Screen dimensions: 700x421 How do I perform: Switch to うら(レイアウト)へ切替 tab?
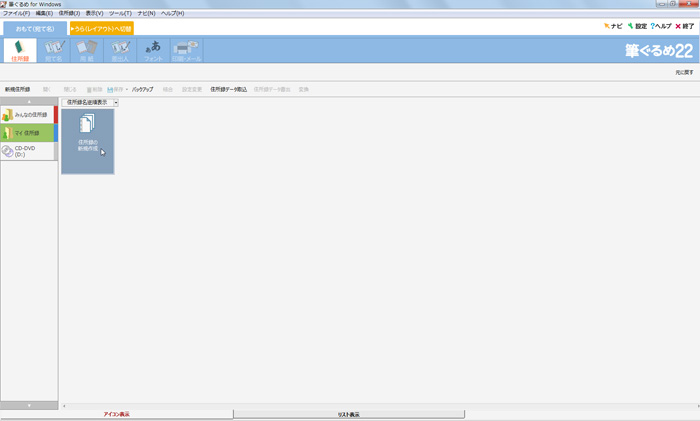point(100,29)
